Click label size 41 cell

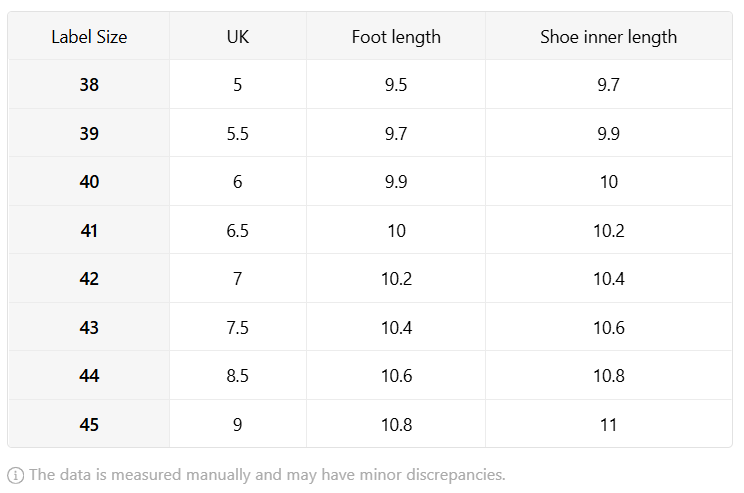(89, 231)
